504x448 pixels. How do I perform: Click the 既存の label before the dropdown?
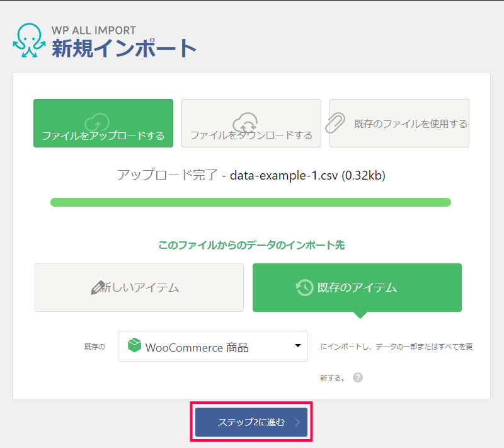94,347
